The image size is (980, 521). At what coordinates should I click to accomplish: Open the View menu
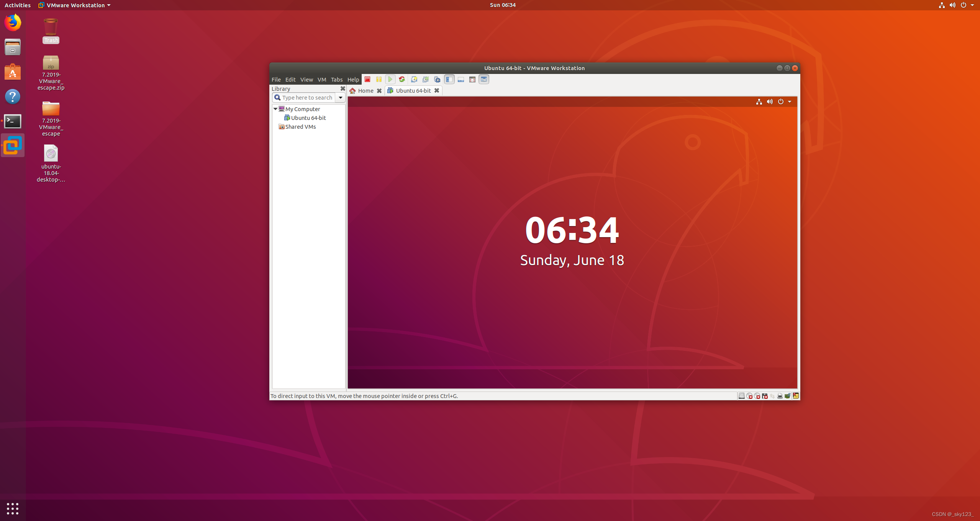(306, 79)
